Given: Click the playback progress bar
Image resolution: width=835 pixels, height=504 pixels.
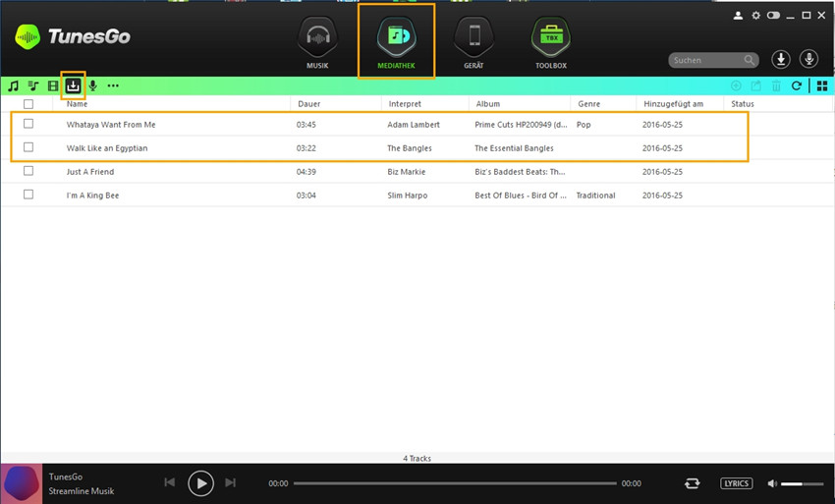Looking at the screenshot, I should point(455,483).
